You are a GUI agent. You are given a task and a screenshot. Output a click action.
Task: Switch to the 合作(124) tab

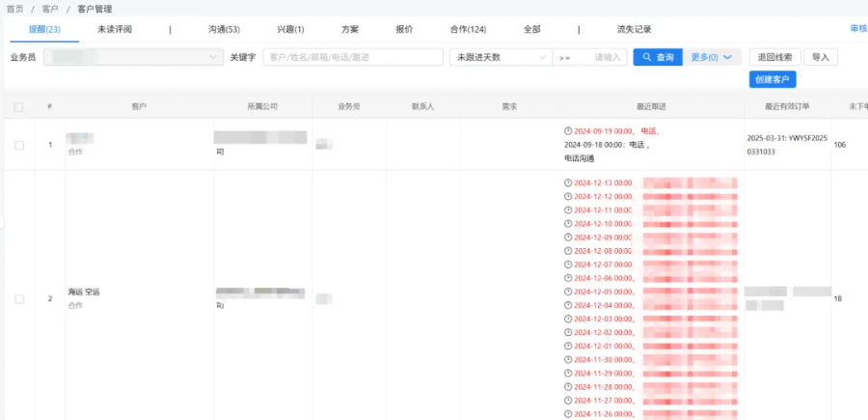coord(468,29)
